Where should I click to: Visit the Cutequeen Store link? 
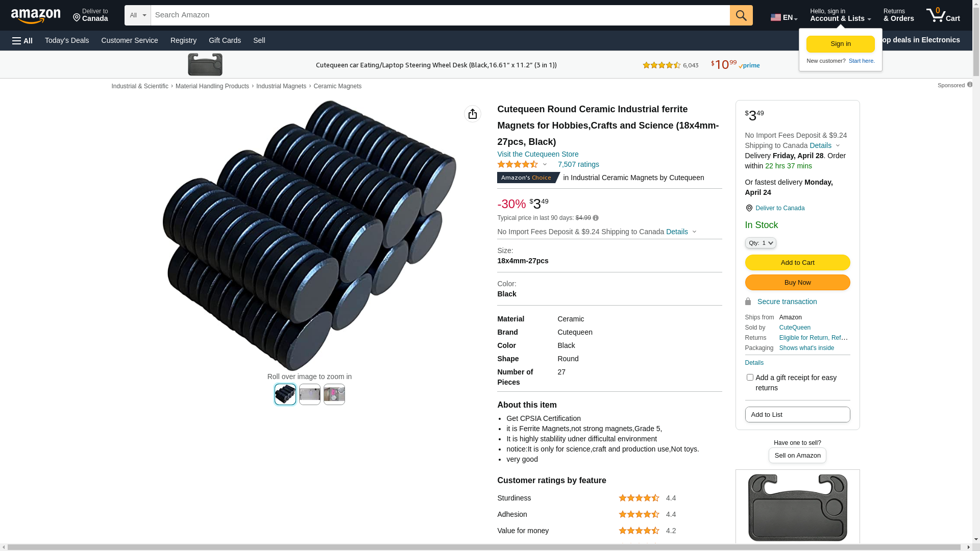[x=537, y=154]
